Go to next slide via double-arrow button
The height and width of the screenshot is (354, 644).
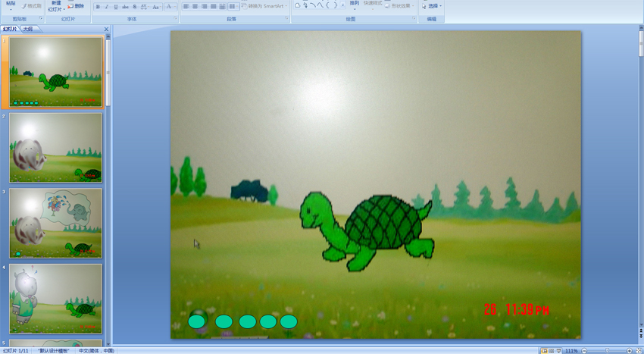[x=641, y=336]
